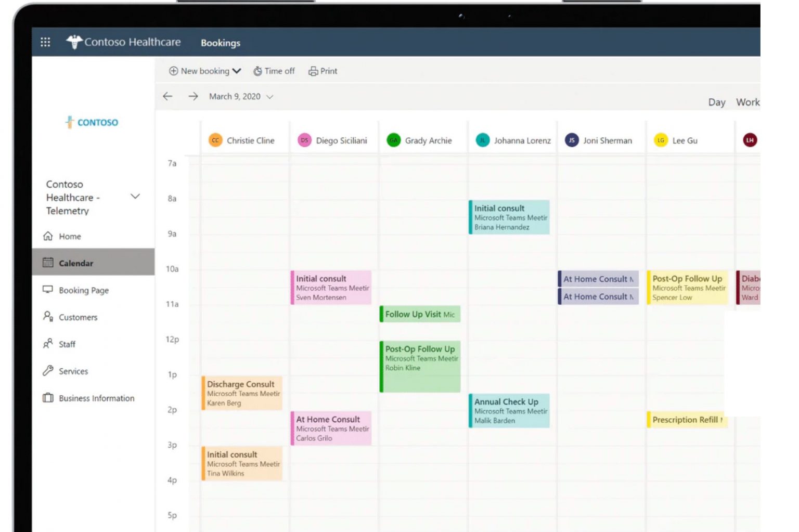Click Grady Archie's green avatar
Image resolution: width=799 pixels, height=532 pixels.
tap(393, 140)
